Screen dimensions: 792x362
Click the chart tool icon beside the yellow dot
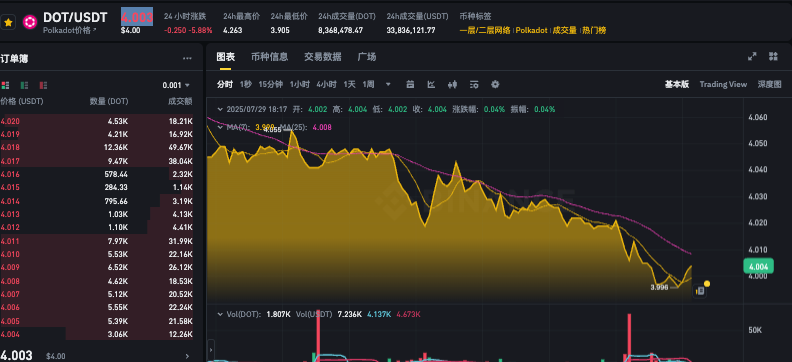700,291
